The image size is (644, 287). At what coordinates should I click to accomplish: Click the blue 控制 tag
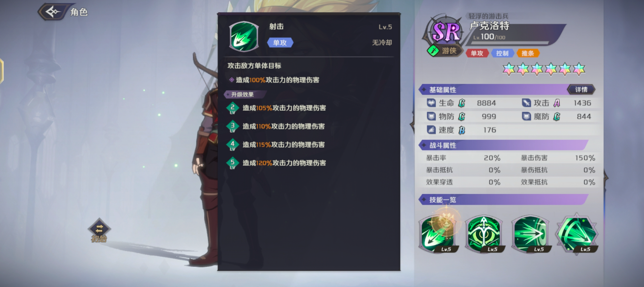(x=502, y=53)
